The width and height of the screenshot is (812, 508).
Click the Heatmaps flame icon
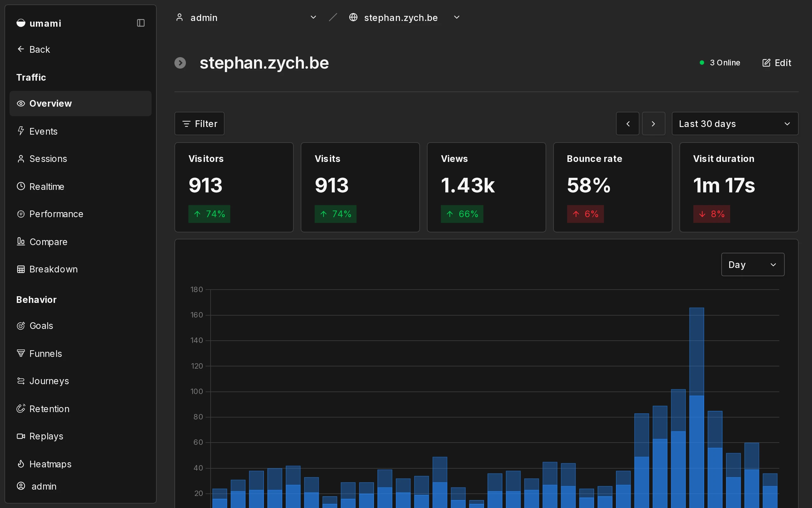pos(21,464)
